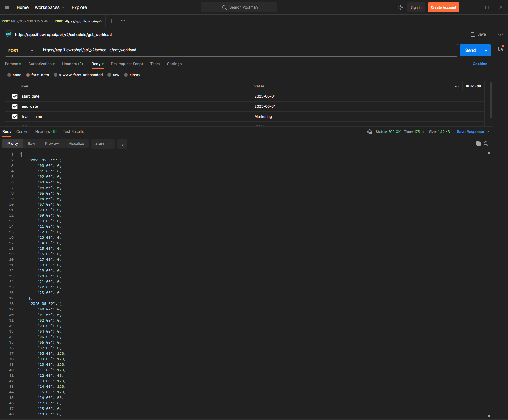Switch response view to Visualize
This screenshot has width=508, height=420.
[x=76, y=144]
